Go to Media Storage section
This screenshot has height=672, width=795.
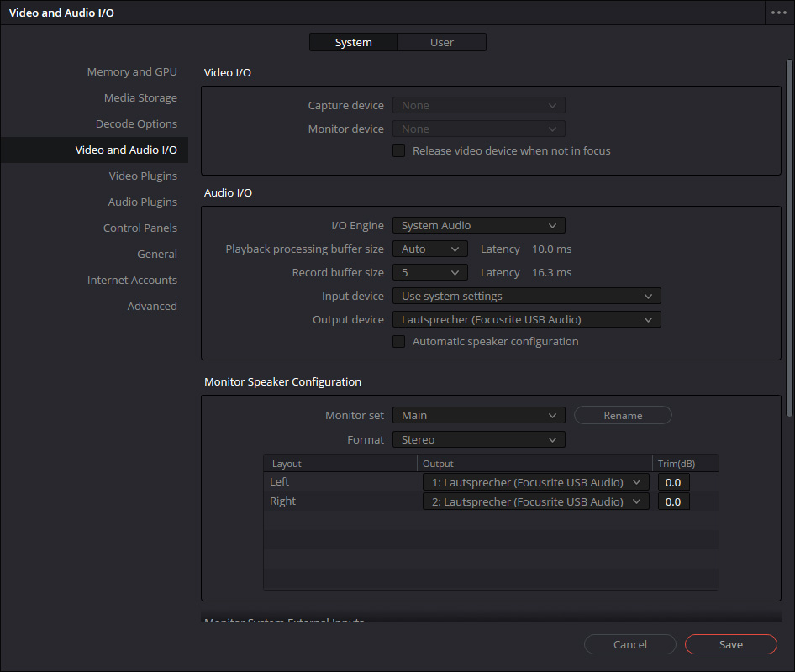click(x=140, y=98)
